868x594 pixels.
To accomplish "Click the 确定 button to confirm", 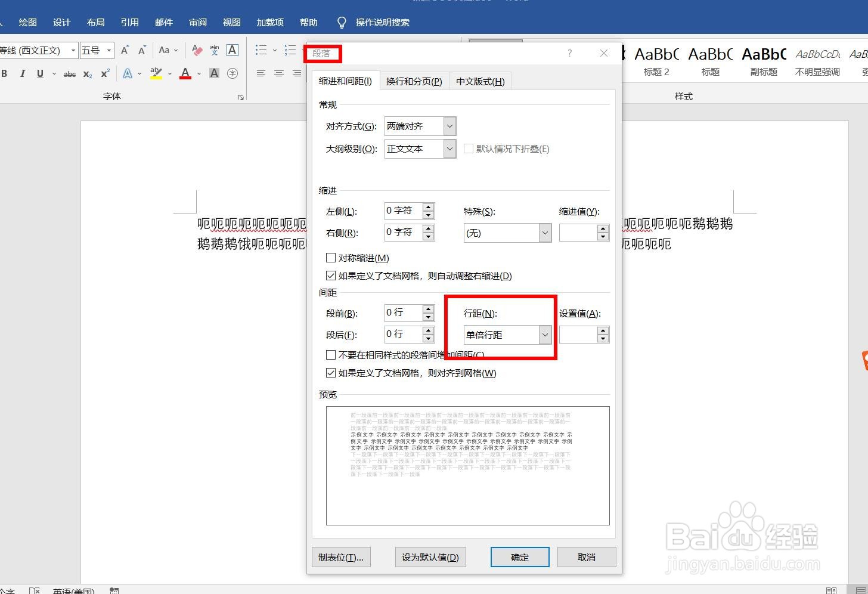I will [519, 557].
